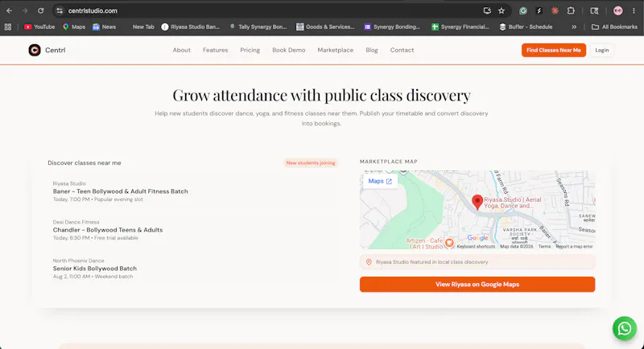Click the North Phoenix Dance studio label

pos(78,261)
